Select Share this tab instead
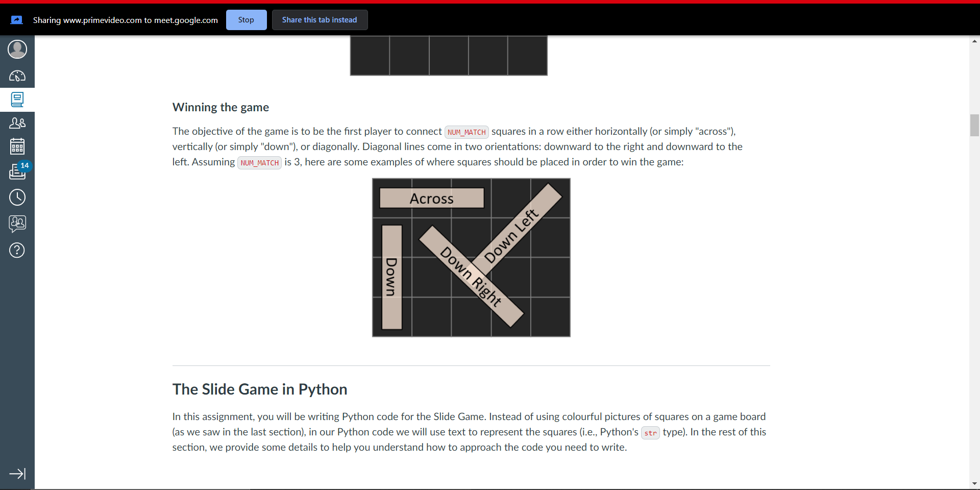This screenshot has height=490, width=980. click(319, 19)
